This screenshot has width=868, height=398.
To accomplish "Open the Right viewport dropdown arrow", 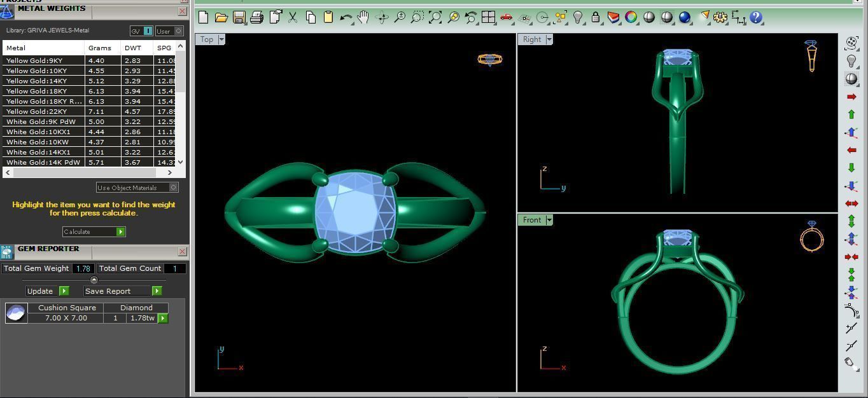I will 549,39.
